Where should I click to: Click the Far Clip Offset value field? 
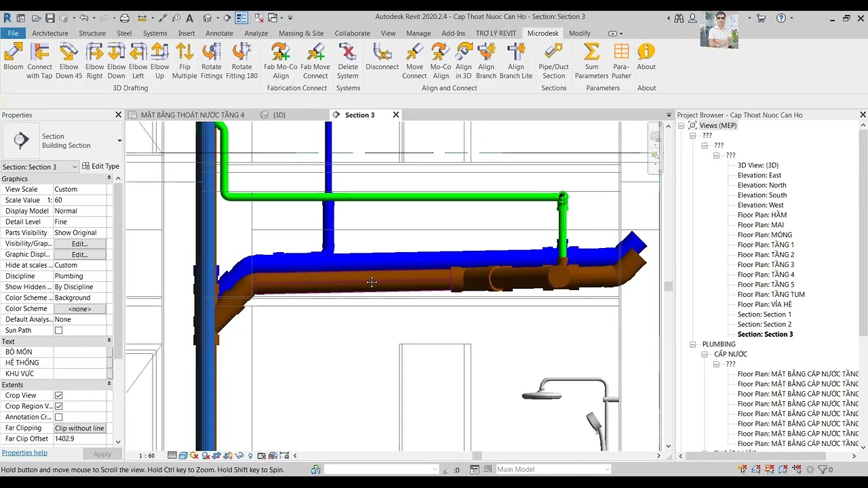(79, 439)
